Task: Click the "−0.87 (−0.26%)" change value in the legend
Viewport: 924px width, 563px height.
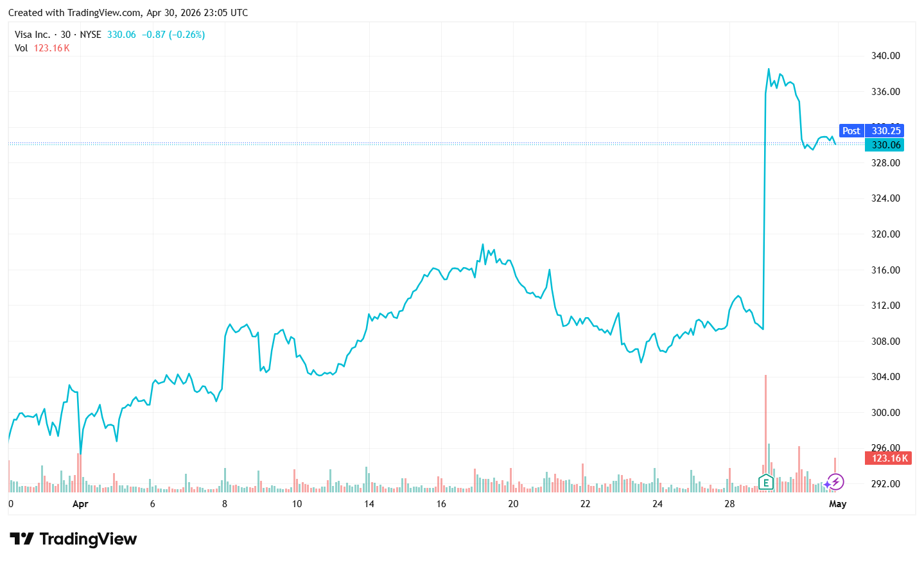Action: tap(173, 35)
